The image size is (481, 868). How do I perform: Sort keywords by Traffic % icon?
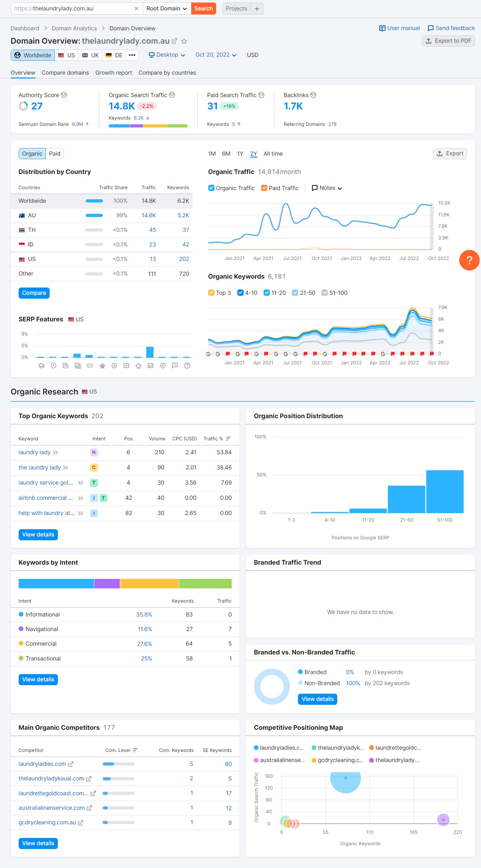click(x=228, y=438)
